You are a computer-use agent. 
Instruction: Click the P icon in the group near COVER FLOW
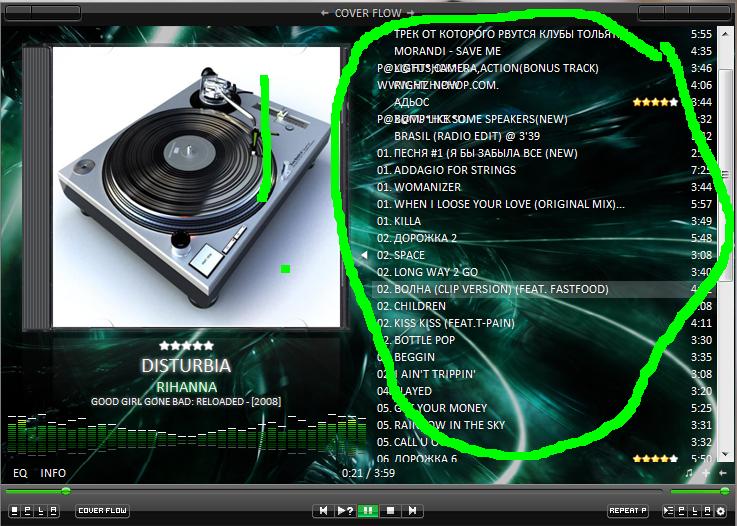(28, 510)
